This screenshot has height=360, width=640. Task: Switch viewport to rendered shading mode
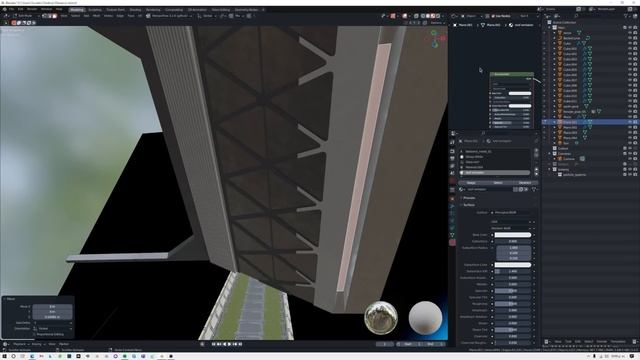point(438,16)
